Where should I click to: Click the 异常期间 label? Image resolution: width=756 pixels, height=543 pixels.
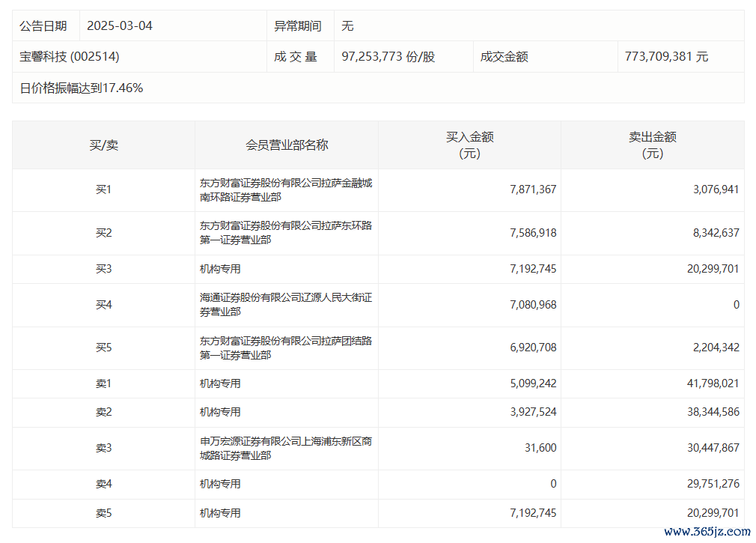[x=297, y=26]
